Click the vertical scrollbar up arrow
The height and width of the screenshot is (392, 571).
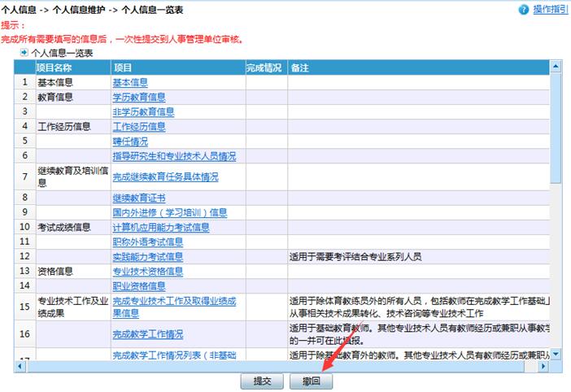point(556,67)
